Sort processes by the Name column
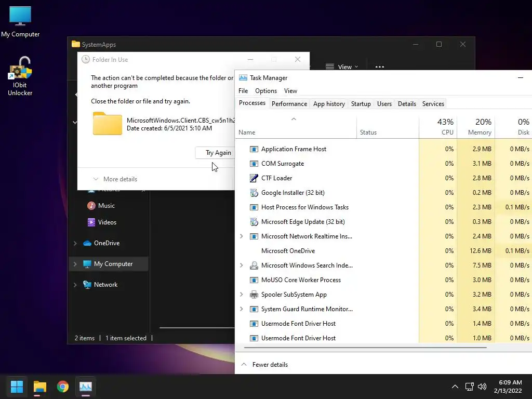 (x=296, y=127)
